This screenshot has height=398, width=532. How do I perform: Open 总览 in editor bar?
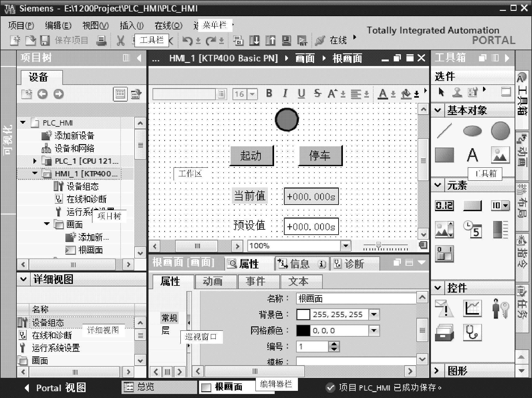(x=159, y=387)
